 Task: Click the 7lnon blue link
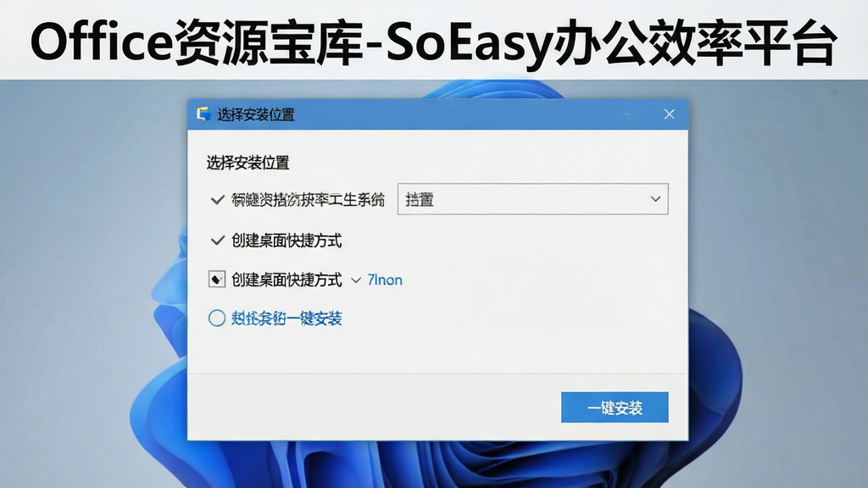pyautogui.click(x=385, y=280)
